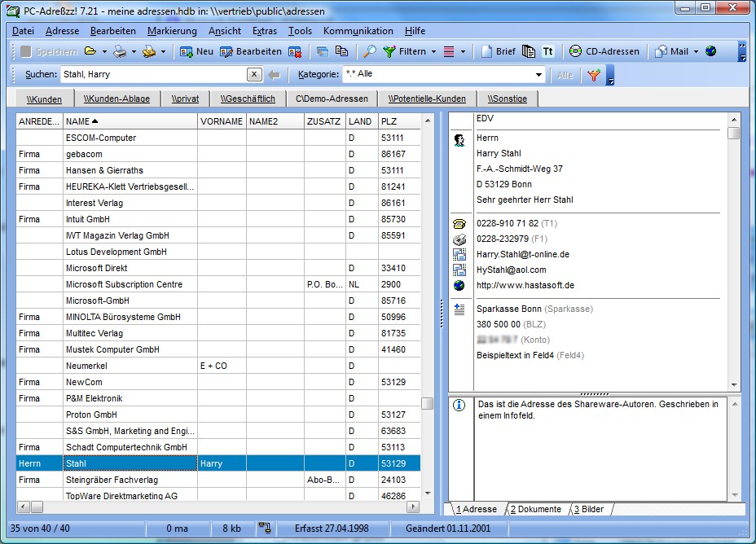756x544 pixels.
Task: Open the Harry.Stahl@t-online.de email address
Action: pos(522,254)
